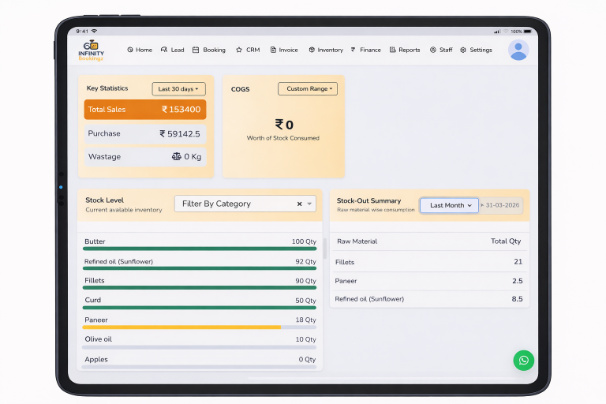The height and width of the screenshot is (404, 606).
Task: Check the battery indicator in status bar
Action: pos(528,31)
